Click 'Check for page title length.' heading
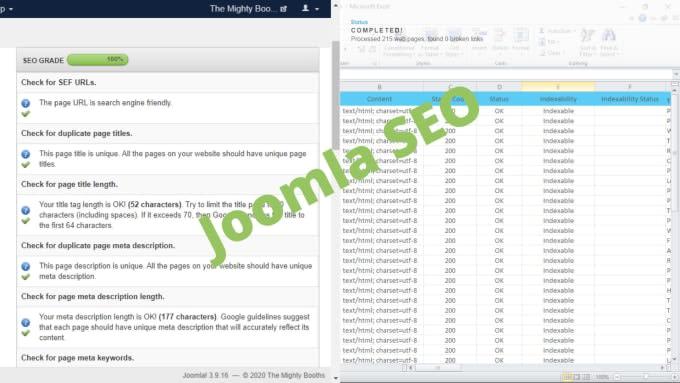This screenshot has height=383, width=680. click(x=69, y=184)
